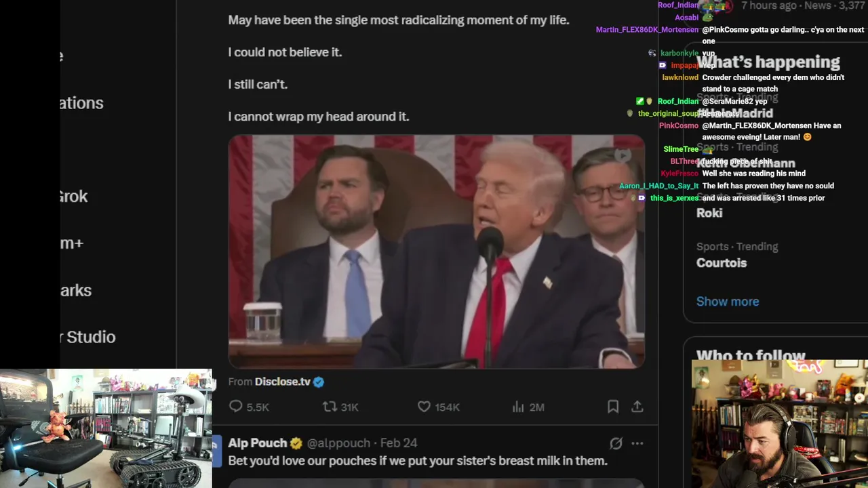Screen dimensions: 868x488
Task: Toggle the bookmark on the video post
Action: [x=613, y=407]
